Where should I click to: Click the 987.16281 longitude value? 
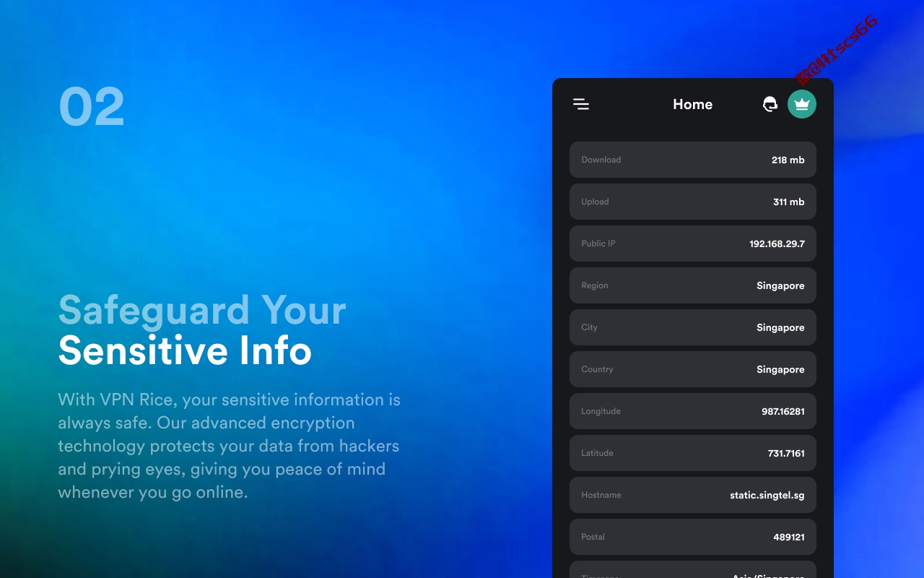click(783, 411)
